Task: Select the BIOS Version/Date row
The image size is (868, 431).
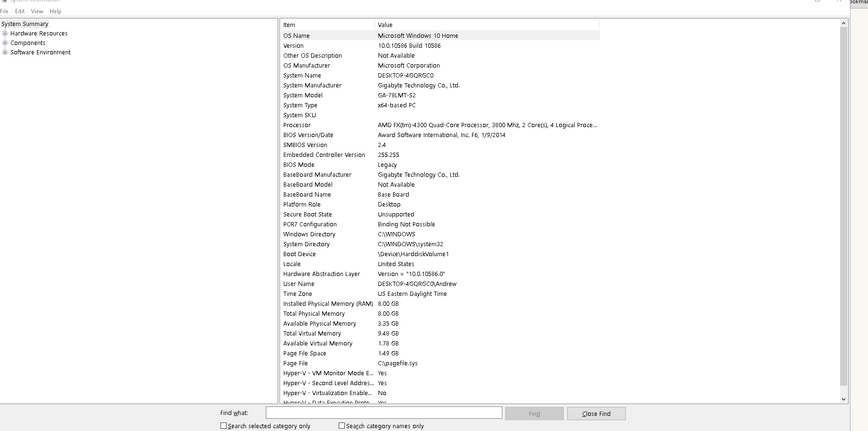Action: (x=441, y=135)
